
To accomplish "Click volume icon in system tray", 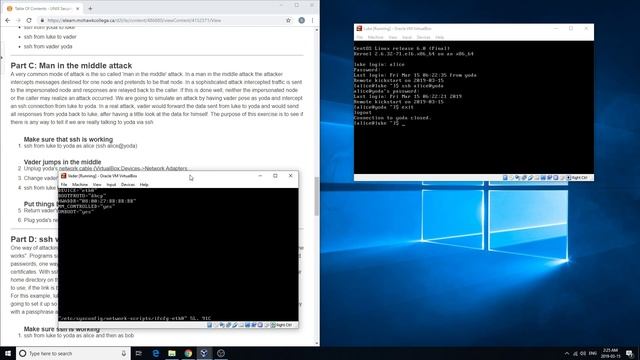I will [583, 353].
